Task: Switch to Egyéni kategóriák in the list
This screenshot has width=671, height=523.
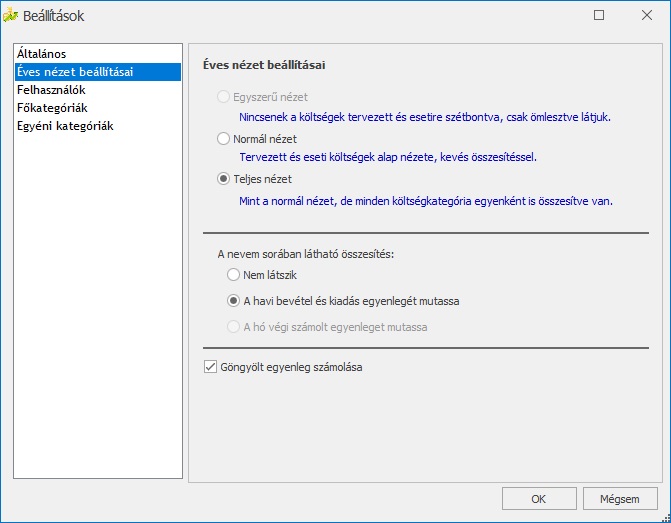Action: (65, 126)
